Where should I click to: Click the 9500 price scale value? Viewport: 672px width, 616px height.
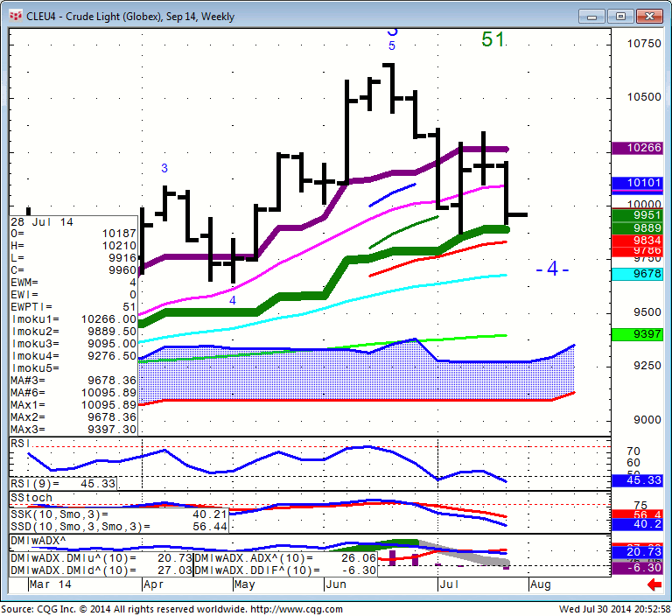tap(647, 312)
